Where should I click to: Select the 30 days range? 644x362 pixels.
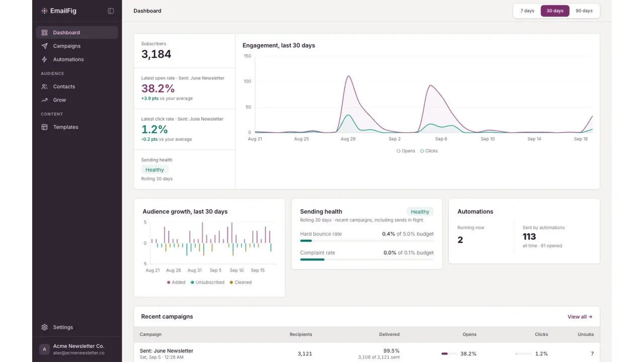coord(555,11)
